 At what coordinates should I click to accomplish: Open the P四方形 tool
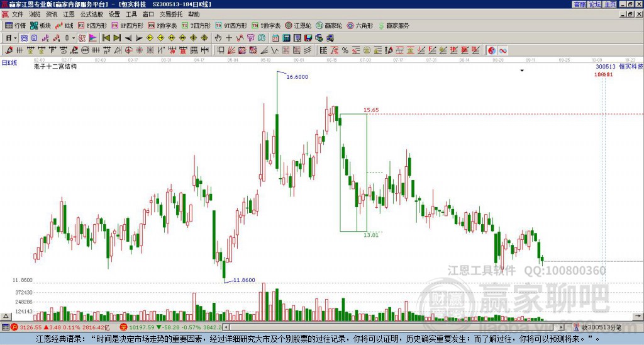(92, 25)
